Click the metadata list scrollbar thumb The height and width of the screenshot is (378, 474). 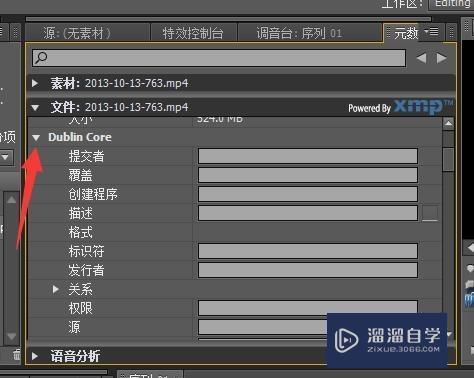click(448, 159)
